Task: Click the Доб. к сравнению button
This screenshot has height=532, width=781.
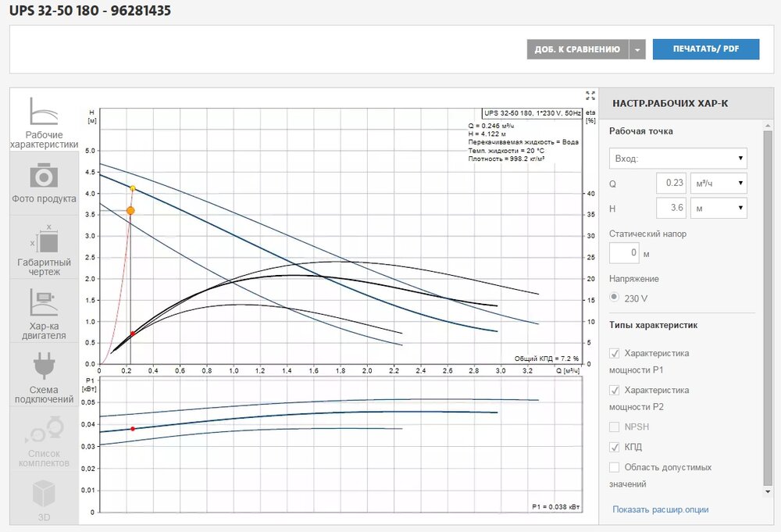Action: point(577,49)
